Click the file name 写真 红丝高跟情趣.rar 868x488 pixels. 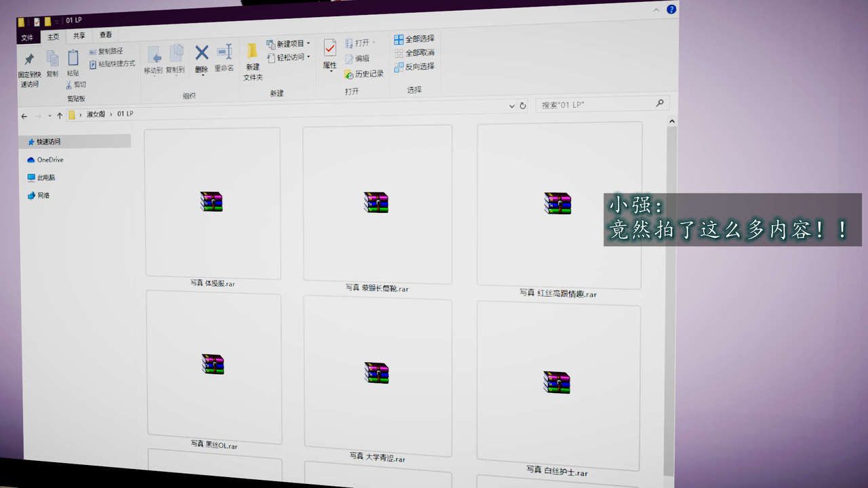coord(559,293)
